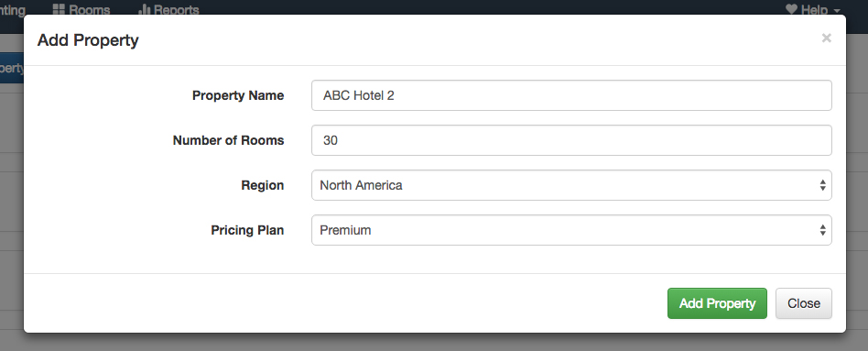Click the Property Name label
Viewport: 868px width, 351px height.
pyautogui.click(x=238, y=95)
